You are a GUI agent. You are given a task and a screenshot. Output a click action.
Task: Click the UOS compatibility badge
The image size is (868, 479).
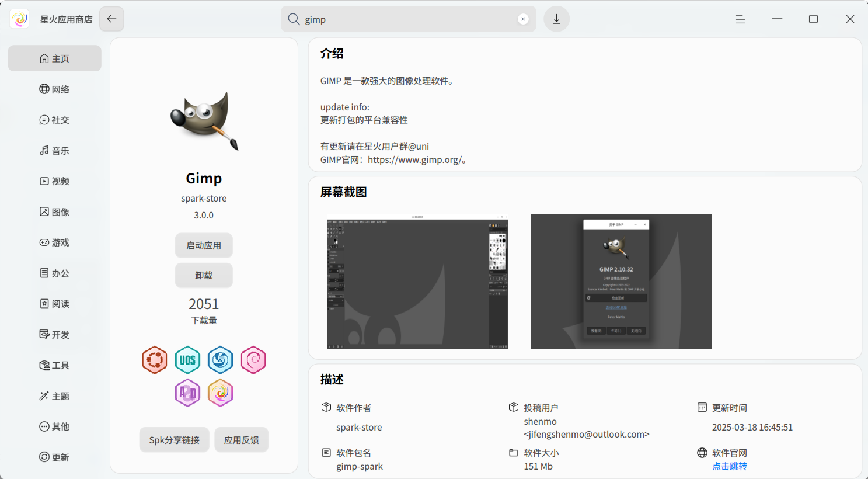click(x=187, y=360)
